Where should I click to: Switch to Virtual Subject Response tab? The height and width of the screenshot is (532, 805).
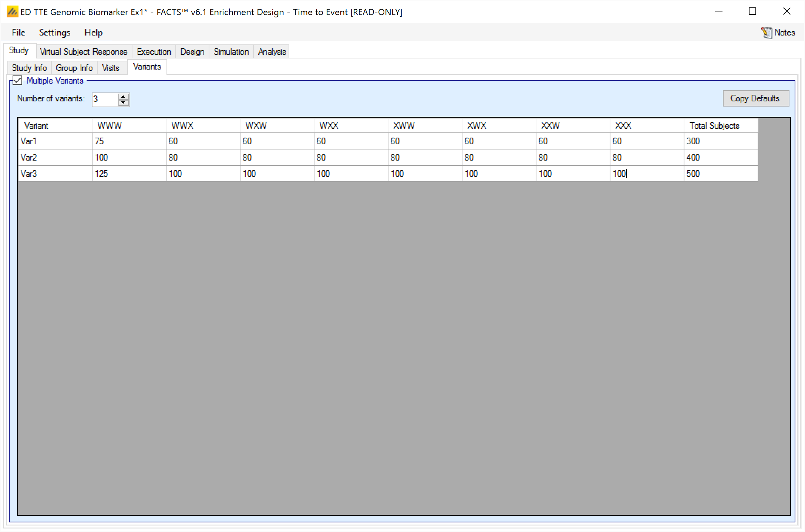pyautogui.click(x=84, y=52)
